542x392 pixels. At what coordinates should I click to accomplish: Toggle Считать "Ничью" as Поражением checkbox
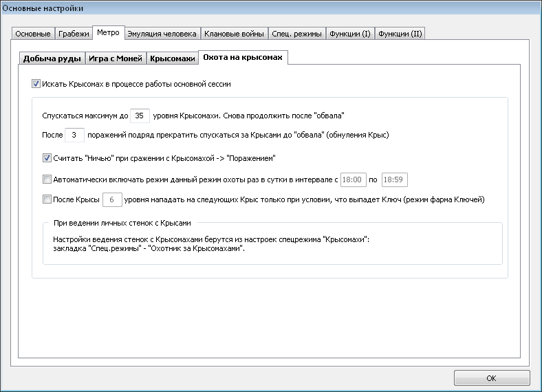[x=47, y=158]
